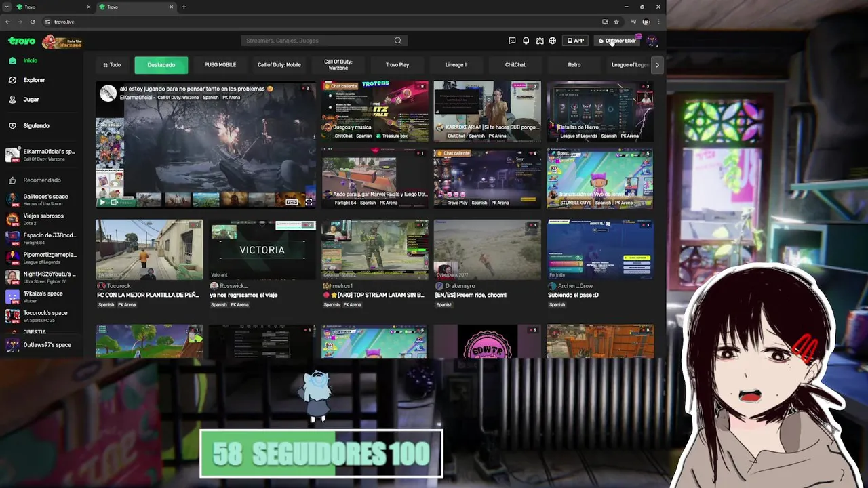Click play icon on featured stream
This screenshot has width=868, height=488.
coord(103,202)
